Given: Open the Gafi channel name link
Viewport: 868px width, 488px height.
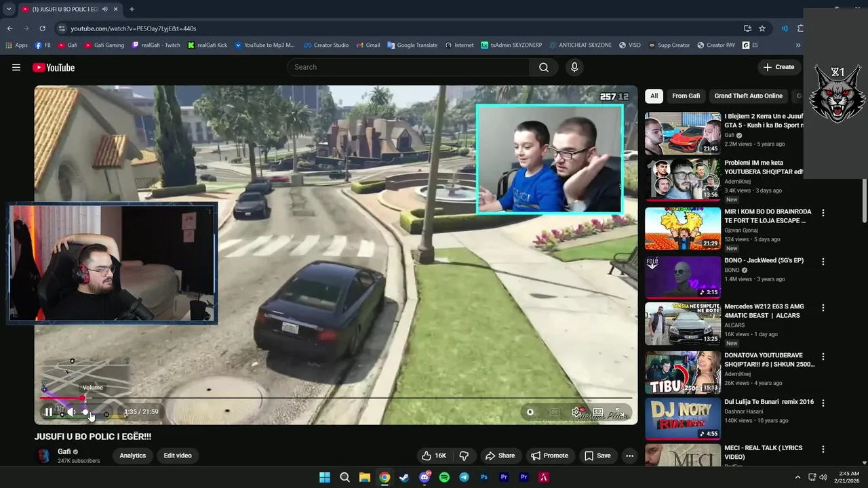Looking at the screenshot, I should click(64, 451).
